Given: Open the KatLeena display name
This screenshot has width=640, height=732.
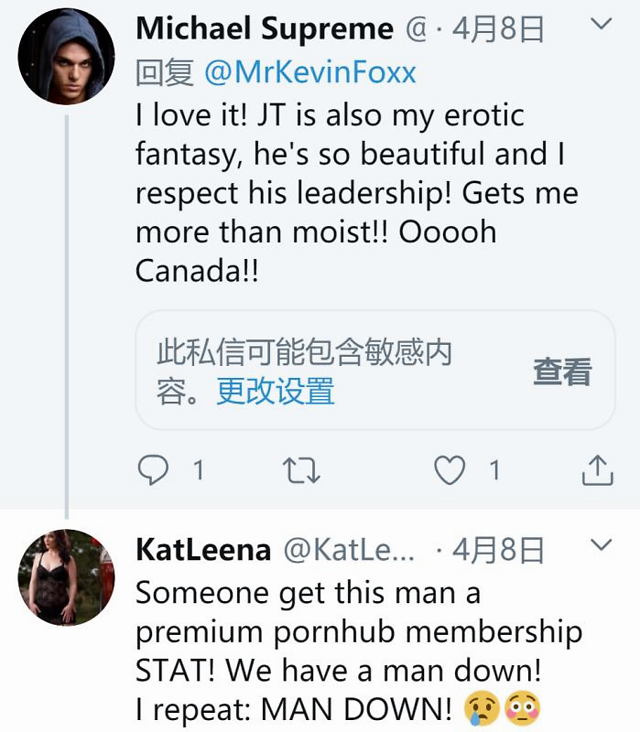Looking at the screenshot, I should tap(203, 549).
